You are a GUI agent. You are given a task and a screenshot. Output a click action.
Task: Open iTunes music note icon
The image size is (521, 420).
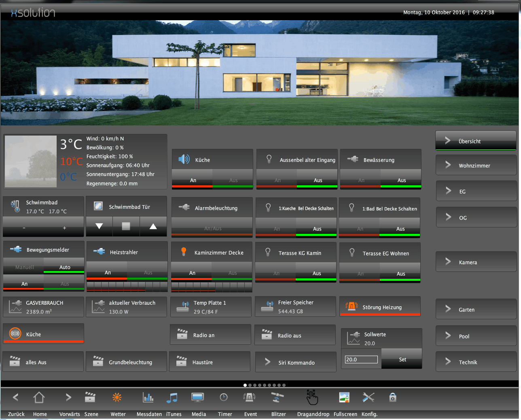click(x=172, y=398)
